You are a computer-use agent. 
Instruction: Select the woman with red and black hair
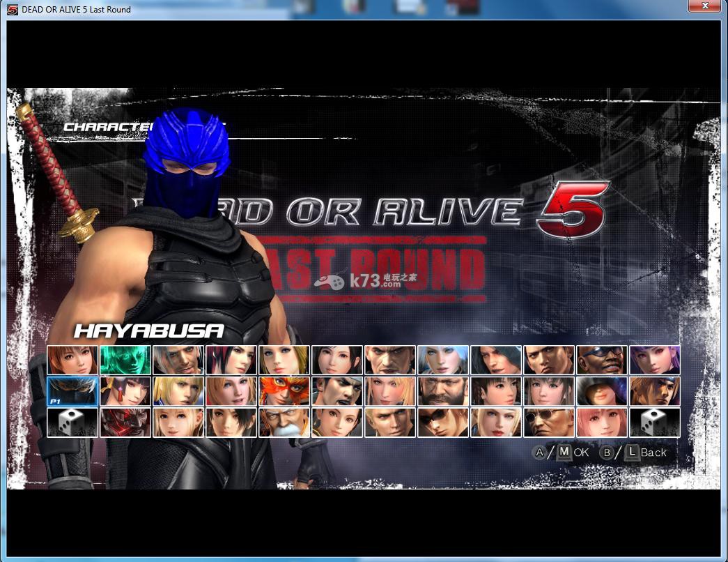click(231, 360)
